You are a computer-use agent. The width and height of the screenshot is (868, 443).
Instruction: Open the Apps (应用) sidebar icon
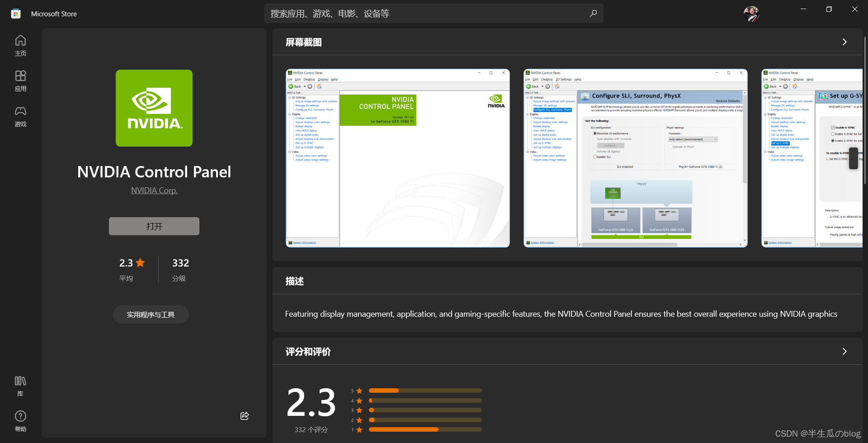click(x=20, y=81)
